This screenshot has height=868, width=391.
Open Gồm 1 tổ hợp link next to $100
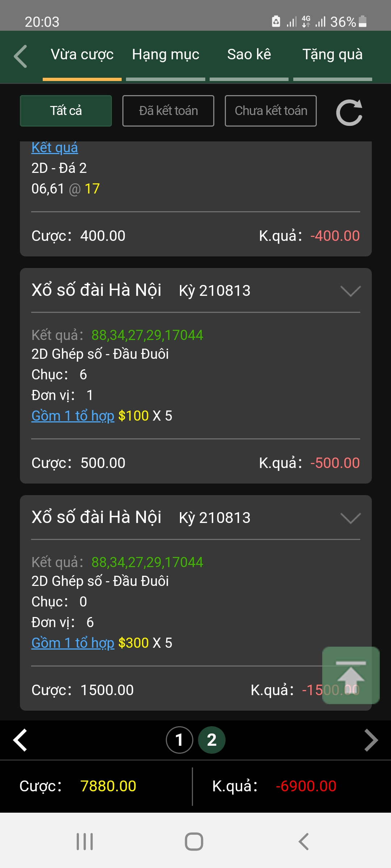(x=73, y=416)
